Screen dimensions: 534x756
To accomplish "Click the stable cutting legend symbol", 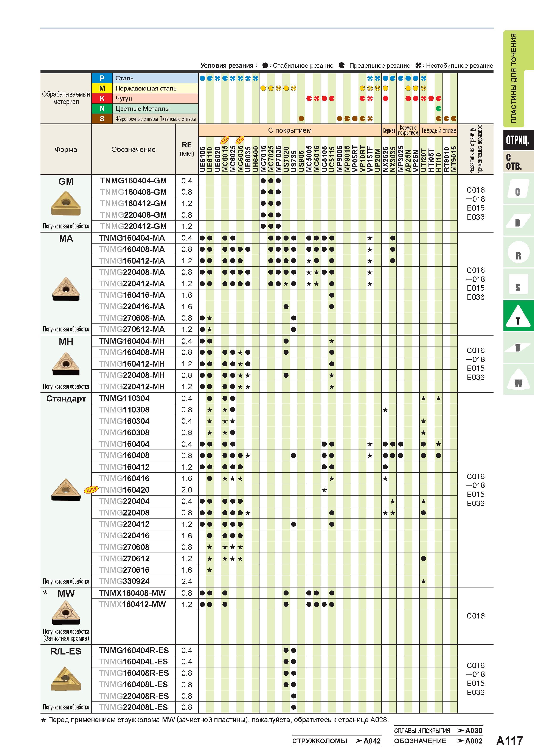I will [265, 66].
